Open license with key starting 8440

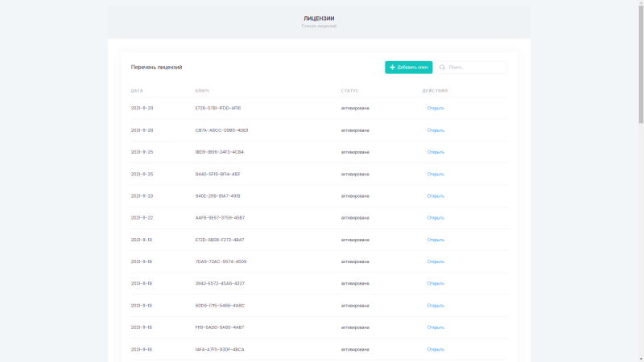pos(436,174)
